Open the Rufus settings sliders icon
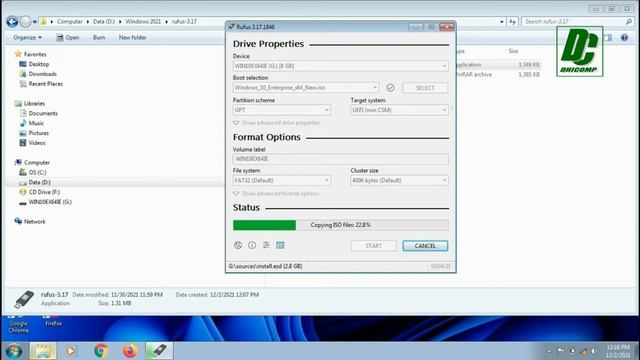 266,245
